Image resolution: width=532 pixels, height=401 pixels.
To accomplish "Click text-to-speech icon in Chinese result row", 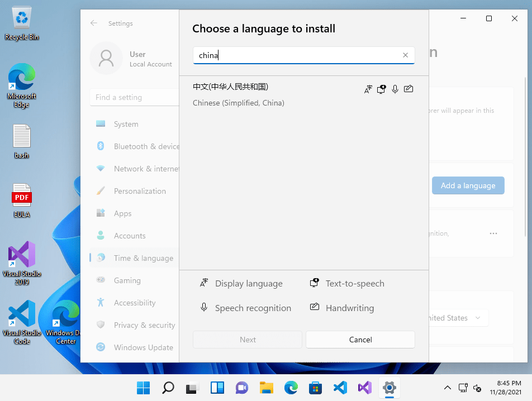I will 381,89.
